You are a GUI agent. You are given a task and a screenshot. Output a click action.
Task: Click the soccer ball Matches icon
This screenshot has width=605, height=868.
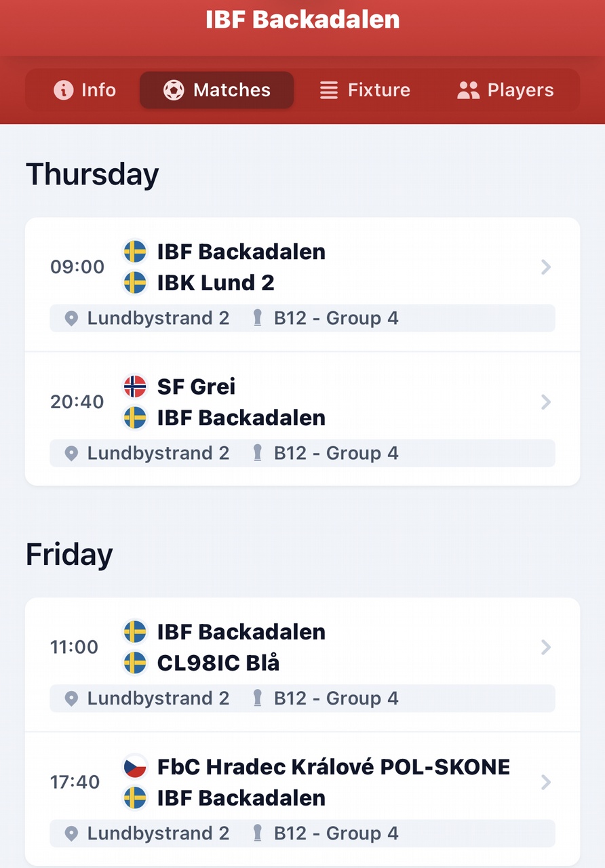174,90
